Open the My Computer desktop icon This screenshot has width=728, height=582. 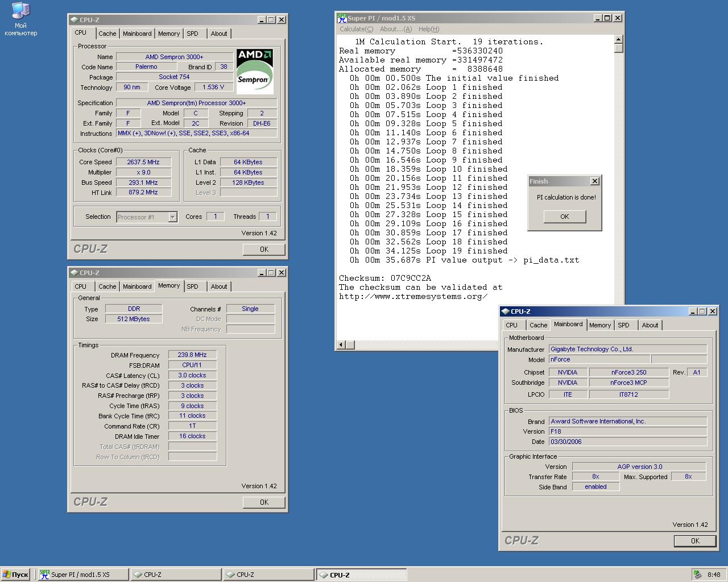(20, 19)
